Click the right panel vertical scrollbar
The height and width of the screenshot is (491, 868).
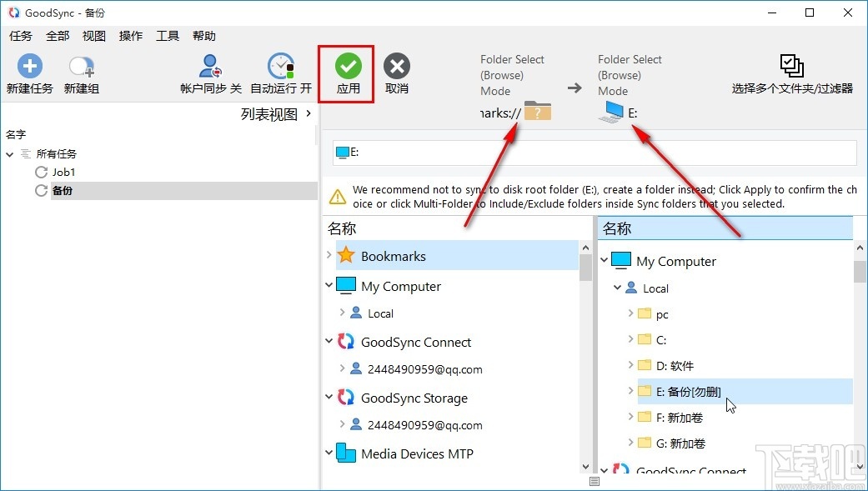point(860,350)
